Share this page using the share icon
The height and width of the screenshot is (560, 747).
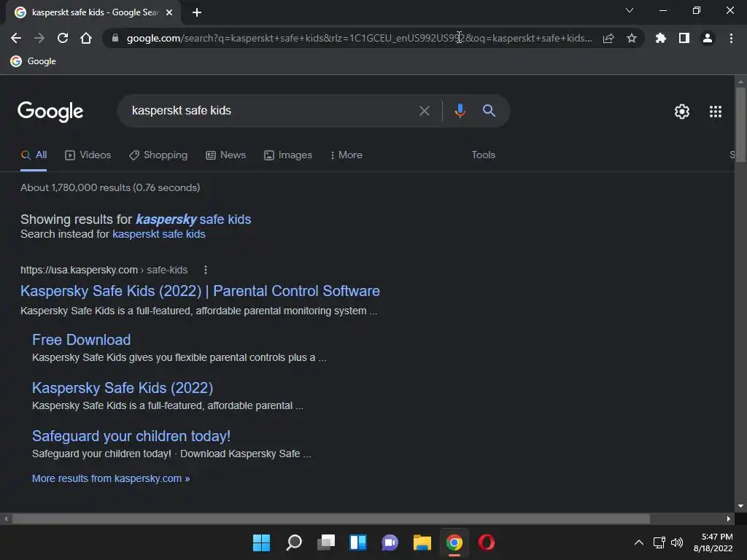coord(608,38)
